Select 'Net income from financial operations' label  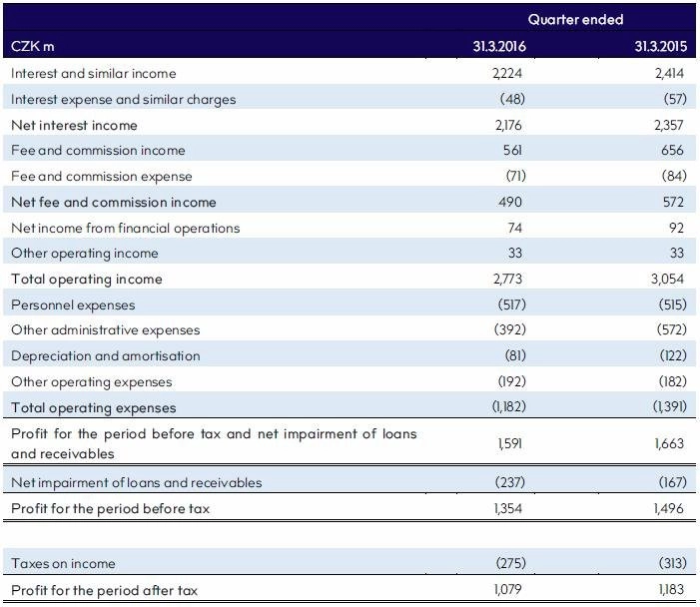coord(126,229)
